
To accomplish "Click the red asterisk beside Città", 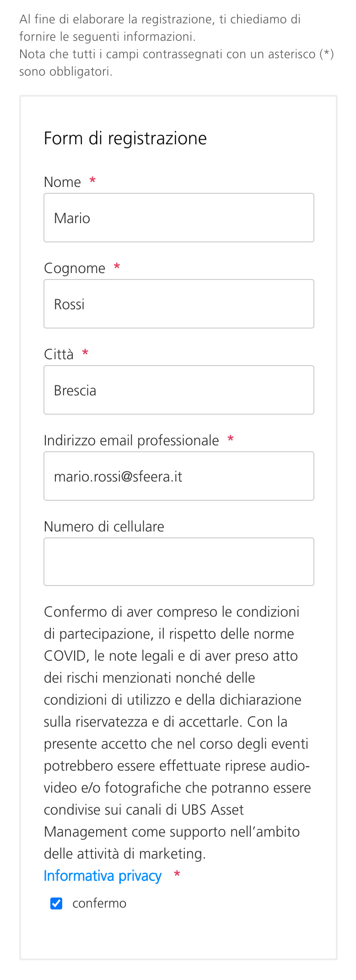I will pyautogui.click(x=85, y=353).
